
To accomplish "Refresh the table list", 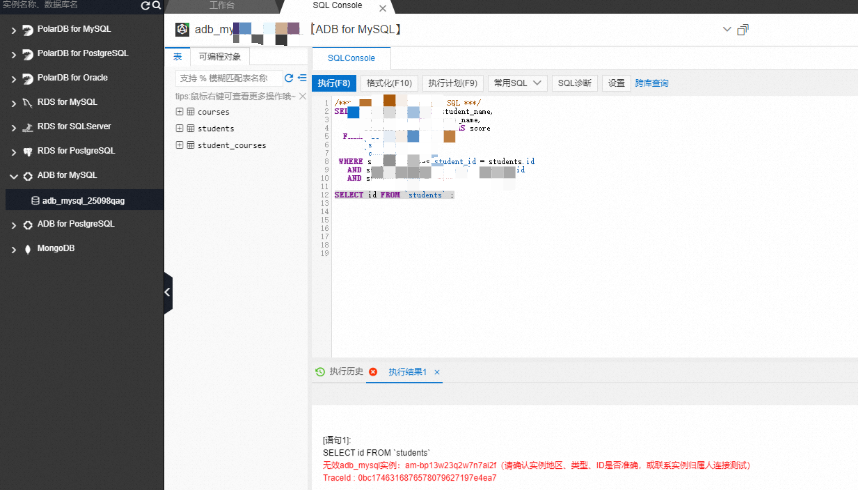I will tap(289, 78).
